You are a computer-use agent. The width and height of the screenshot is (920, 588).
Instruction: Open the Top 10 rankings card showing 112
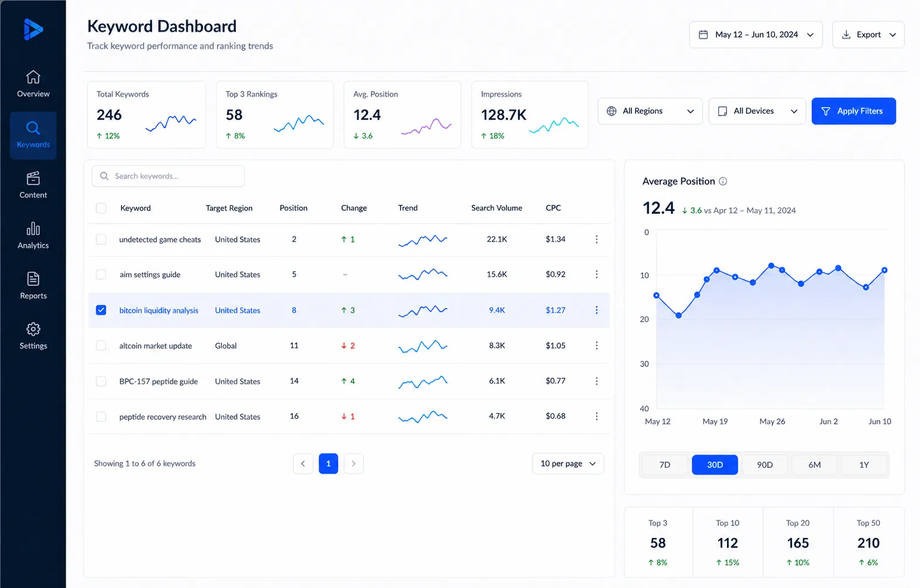click(x=728, y=542)
